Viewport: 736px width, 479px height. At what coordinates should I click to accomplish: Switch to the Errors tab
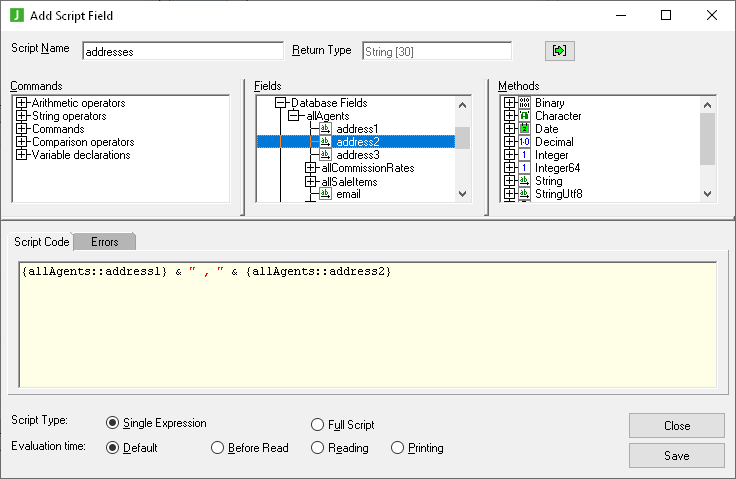(x=105, y=242)
